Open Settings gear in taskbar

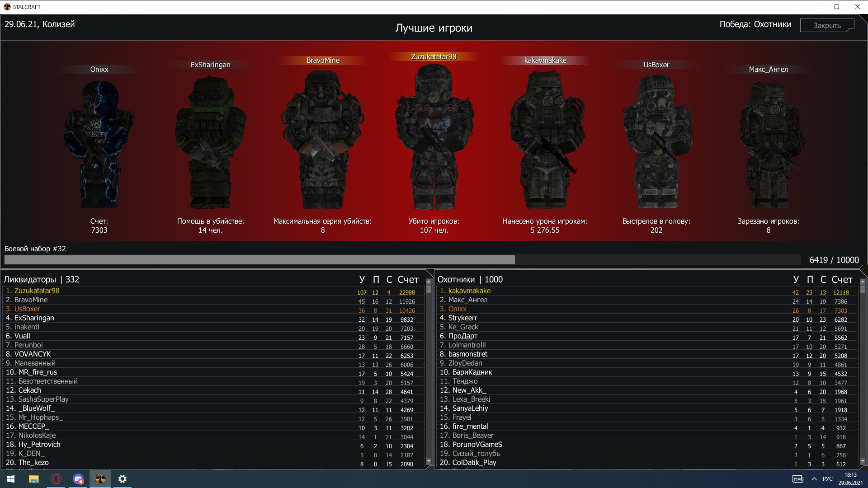pyautogui.click(x=123, y=479)
